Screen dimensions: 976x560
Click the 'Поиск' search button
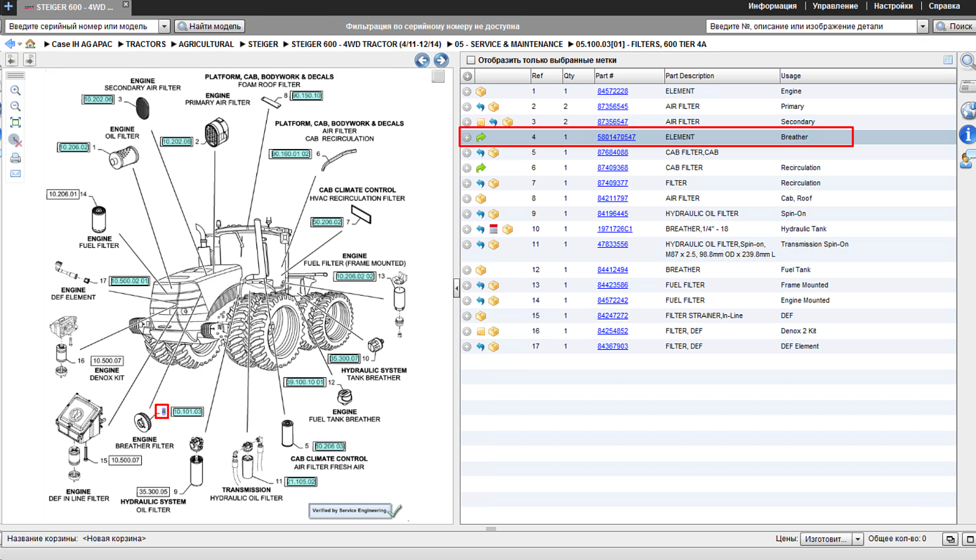955,27
